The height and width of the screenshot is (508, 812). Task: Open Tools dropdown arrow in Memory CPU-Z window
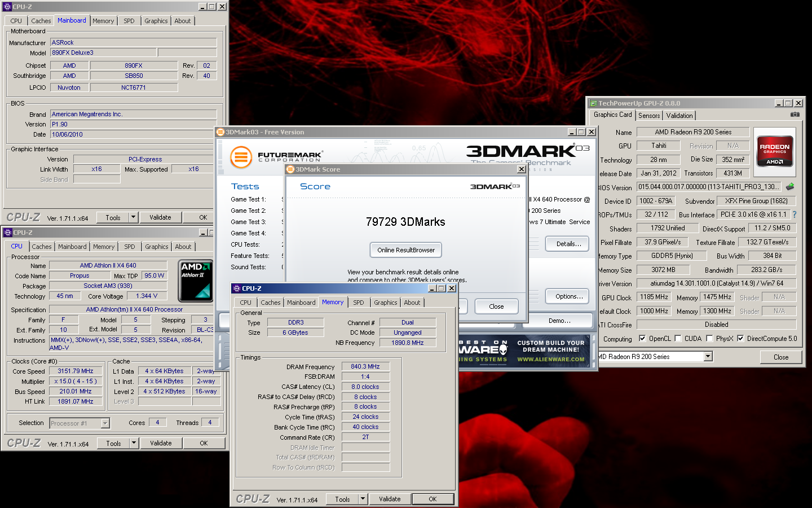[363, 499]
